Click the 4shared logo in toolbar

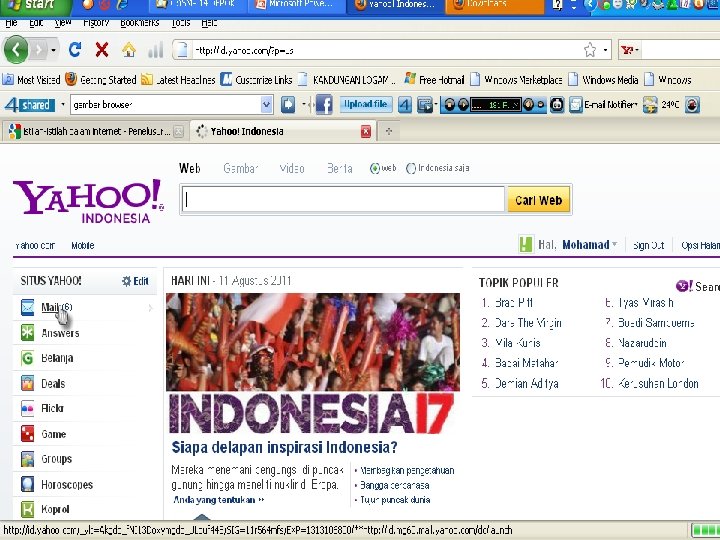point(30,105)
